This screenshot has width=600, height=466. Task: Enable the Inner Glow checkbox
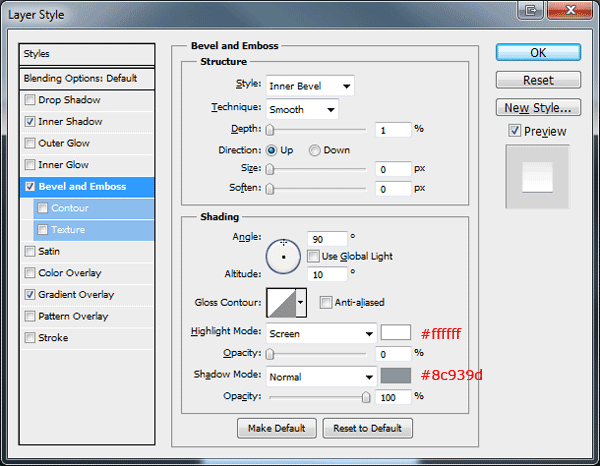click(30, 165)
